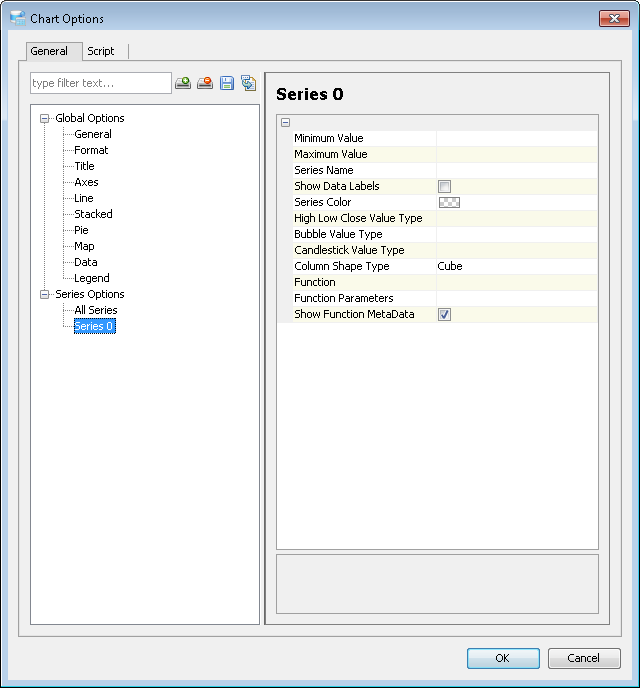
Task: Close the Chart Options dialog
Action: [614, 18]
